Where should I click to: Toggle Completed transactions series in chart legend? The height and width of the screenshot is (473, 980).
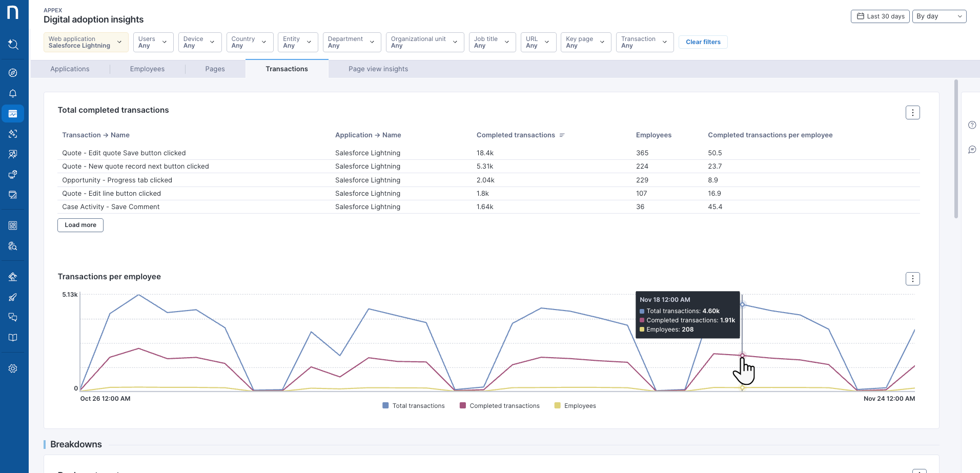[500, 406]
